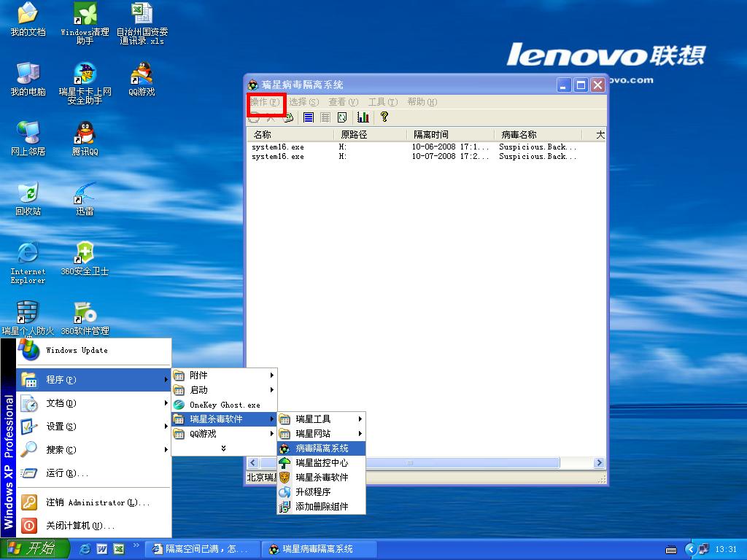Screen dimensions: 747x560
Task: Open 运行(R)... from start menu
Action: [x=93, y=472]
